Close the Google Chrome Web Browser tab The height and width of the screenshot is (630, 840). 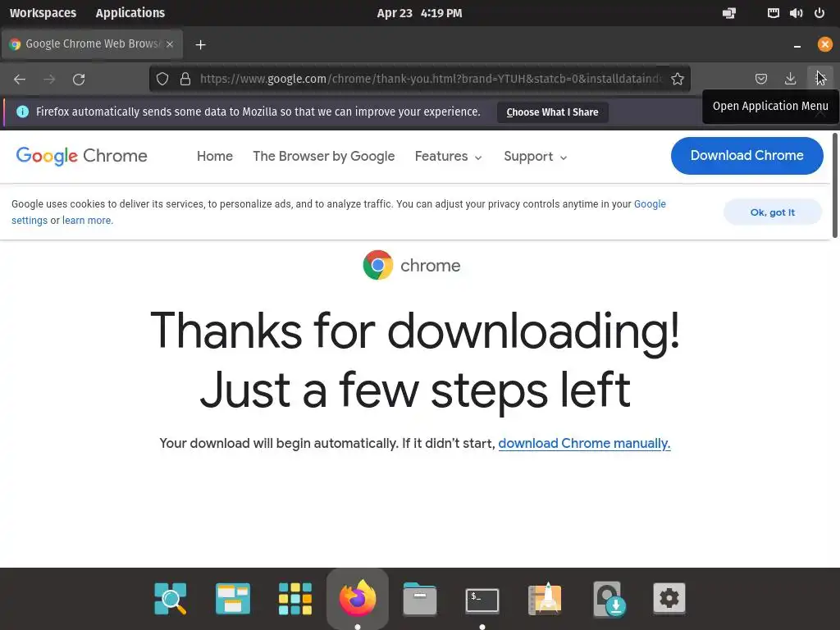pos(170,44)
